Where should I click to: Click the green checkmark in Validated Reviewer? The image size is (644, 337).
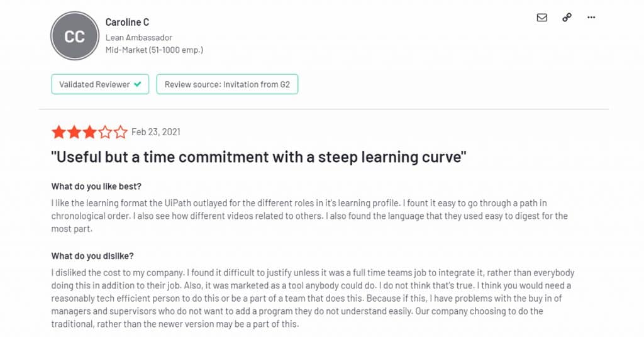coord(138,84)
